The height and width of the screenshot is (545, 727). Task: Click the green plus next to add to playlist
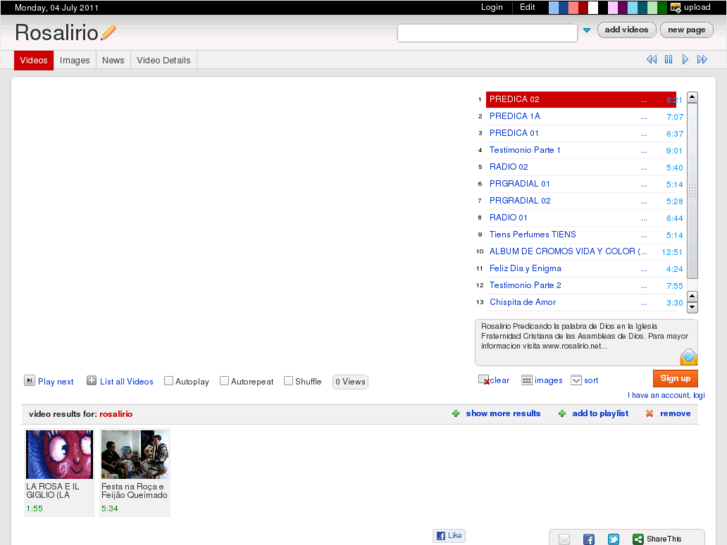point(562,413)
